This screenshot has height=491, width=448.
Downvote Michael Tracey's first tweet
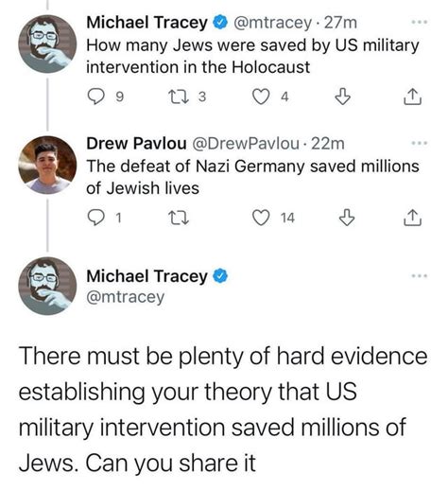[x=342, y=96]
